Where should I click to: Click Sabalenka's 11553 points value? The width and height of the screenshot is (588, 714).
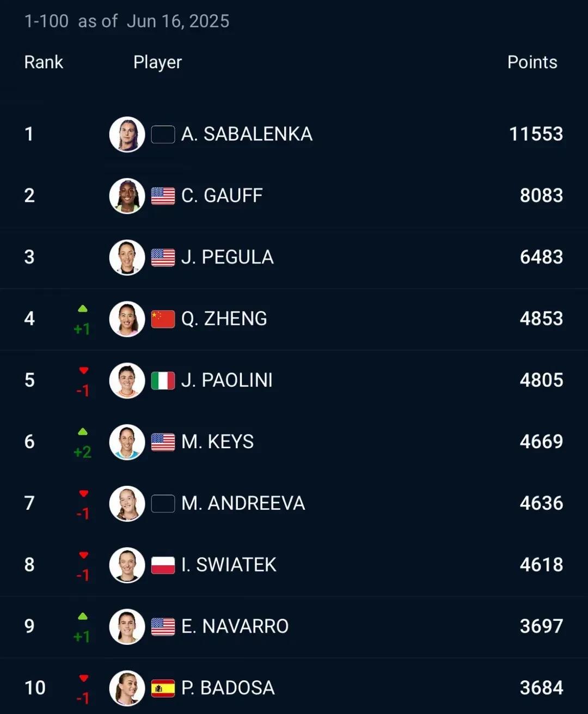click(536, 134)
